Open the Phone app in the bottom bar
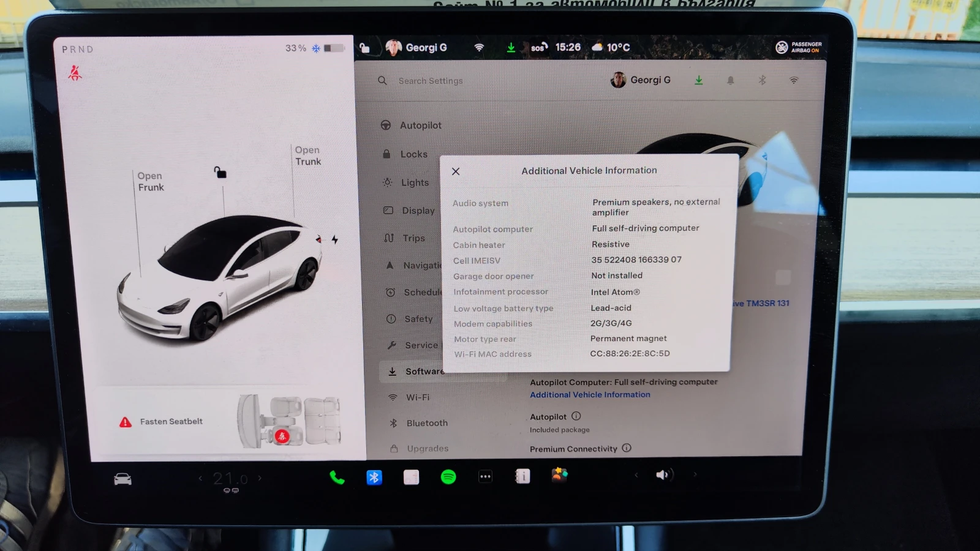 [337, 477]
